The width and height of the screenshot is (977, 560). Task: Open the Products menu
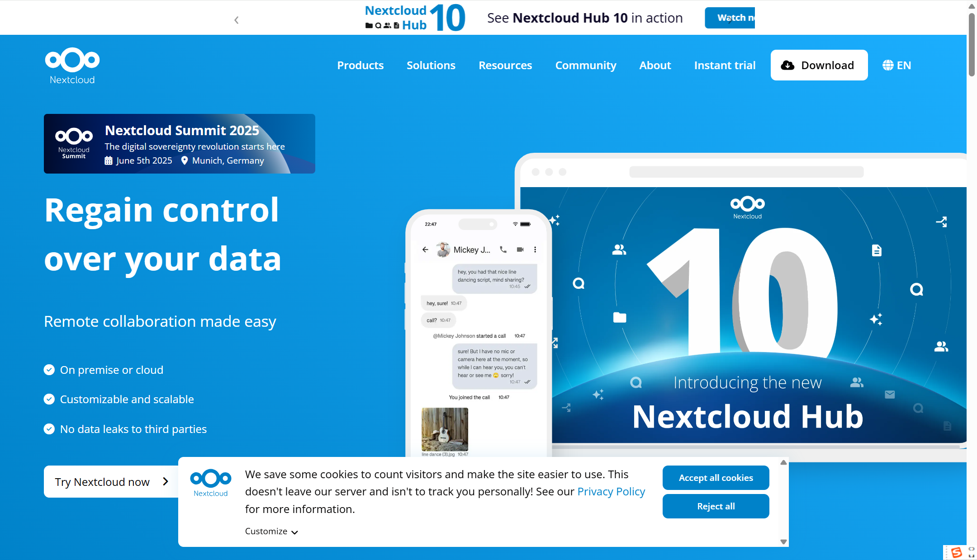(360, 66)
